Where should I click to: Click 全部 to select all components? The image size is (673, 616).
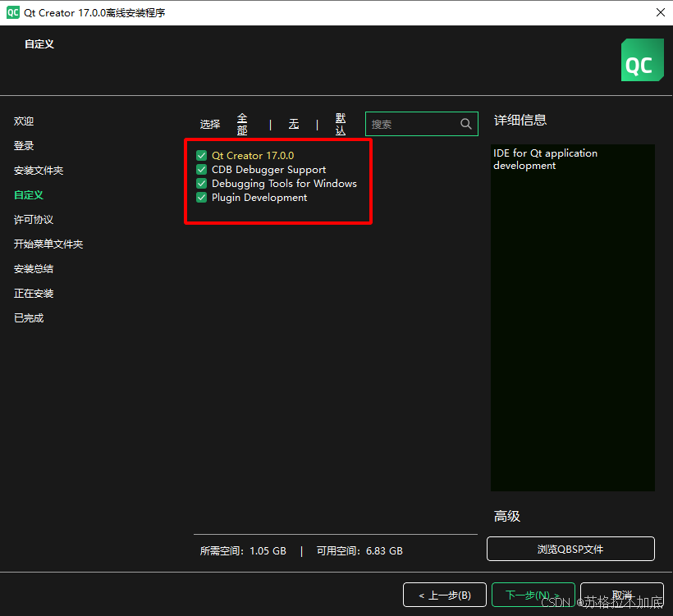[242, 123]
